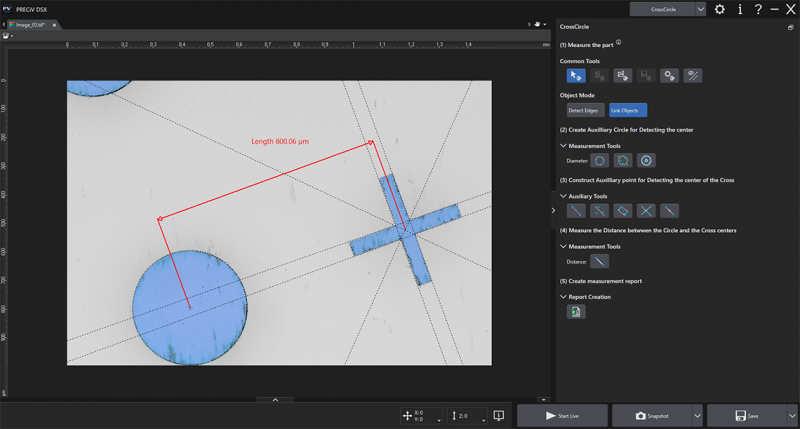Collapse the Report Creation section
Viewport: 800px width, 429px height.
pyautogui.click(x=563, y=297)
